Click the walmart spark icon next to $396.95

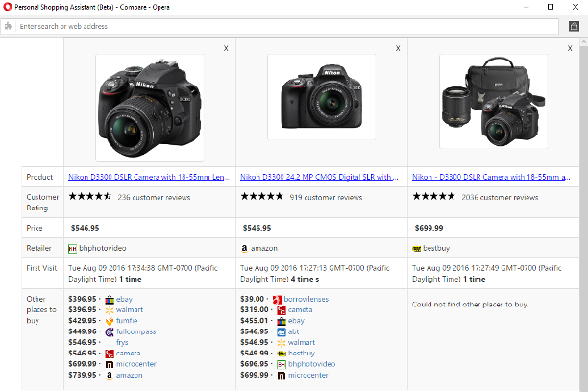point(110,310)
